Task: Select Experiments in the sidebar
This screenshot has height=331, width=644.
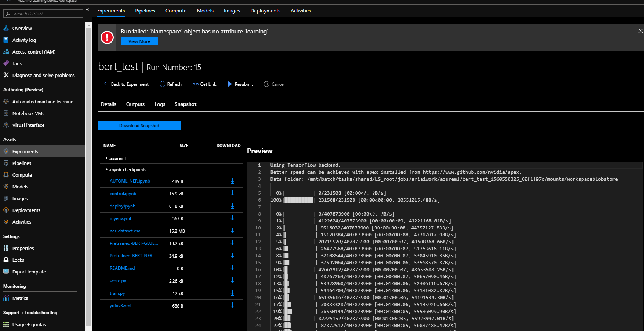Action: [x=43, y=151]
